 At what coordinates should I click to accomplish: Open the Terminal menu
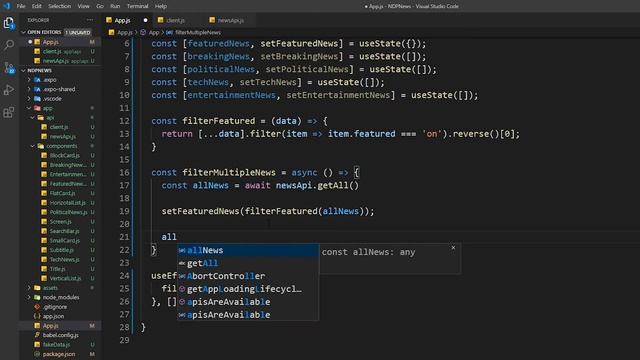[x=138, y=6]
